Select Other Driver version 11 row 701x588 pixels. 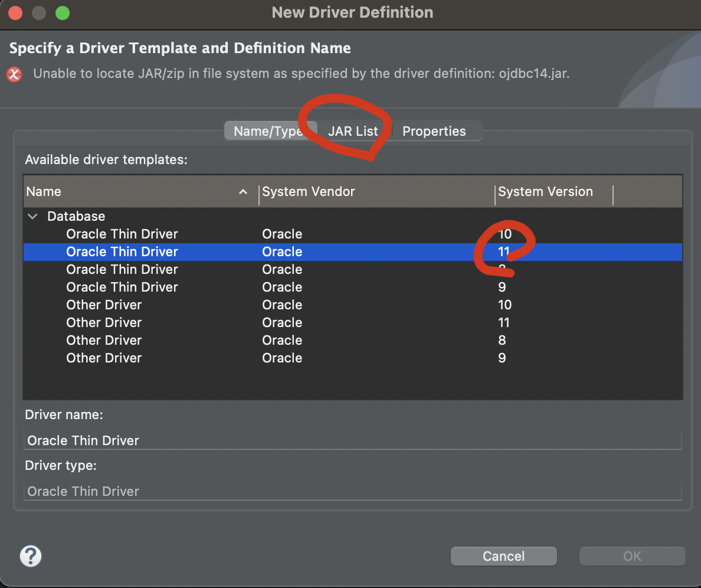point(353,322)
